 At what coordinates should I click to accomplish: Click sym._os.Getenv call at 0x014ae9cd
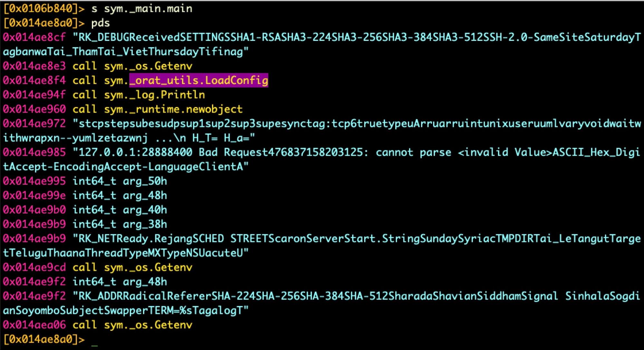[148, 267]
